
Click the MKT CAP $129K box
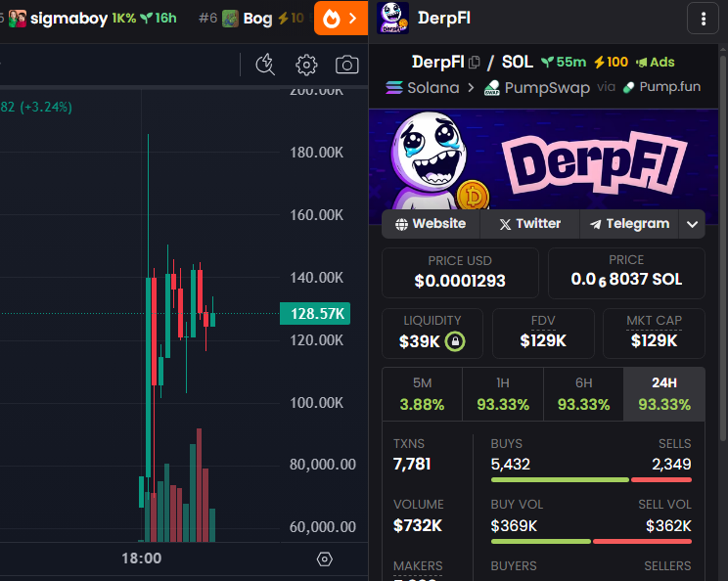pyautogui.click(x=654, y=334)
